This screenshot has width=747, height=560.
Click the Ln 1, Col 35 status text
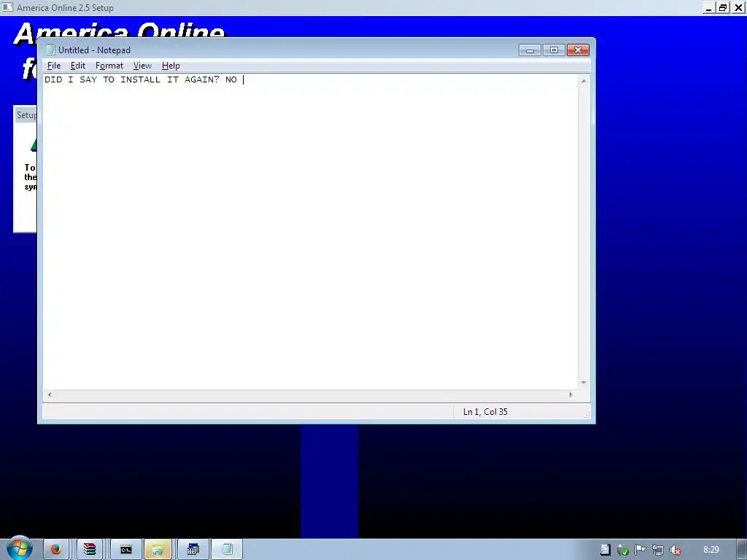pos(485,412)
